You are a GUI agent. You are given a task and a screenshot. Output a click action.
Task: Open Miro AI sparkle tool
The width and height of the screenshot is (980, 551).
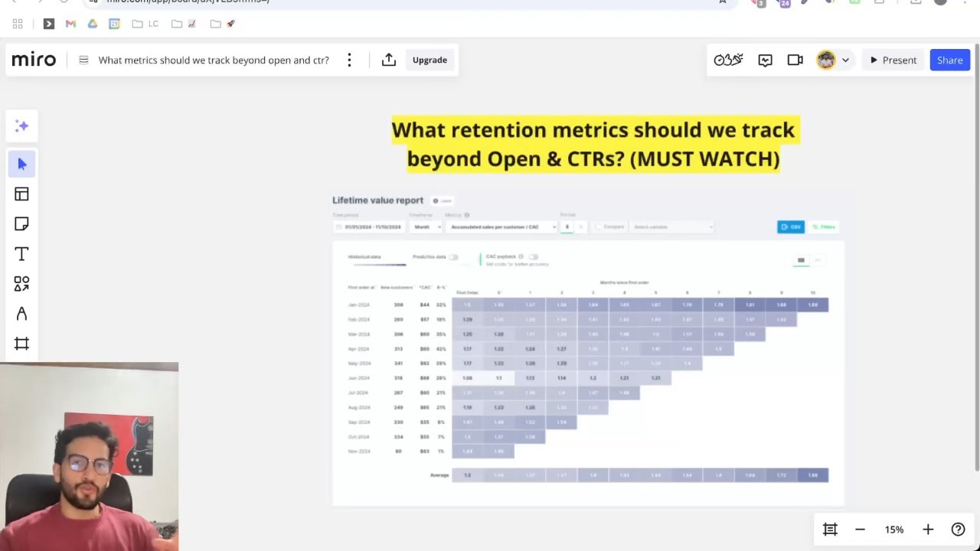point(21,126)
